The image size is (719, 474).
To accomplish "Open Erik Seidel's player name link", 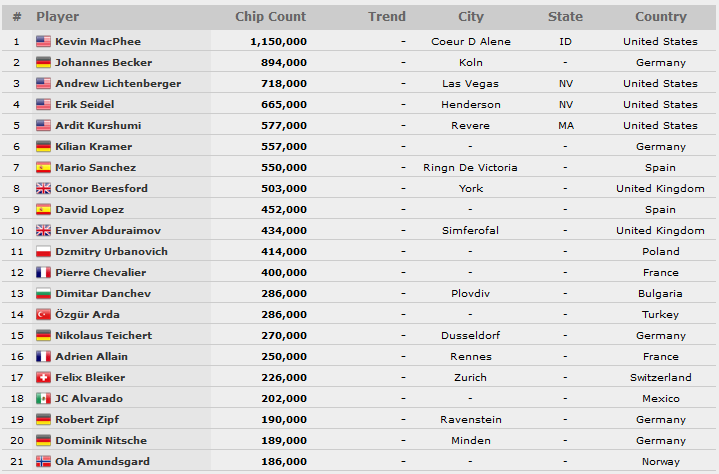I will 85,105.
